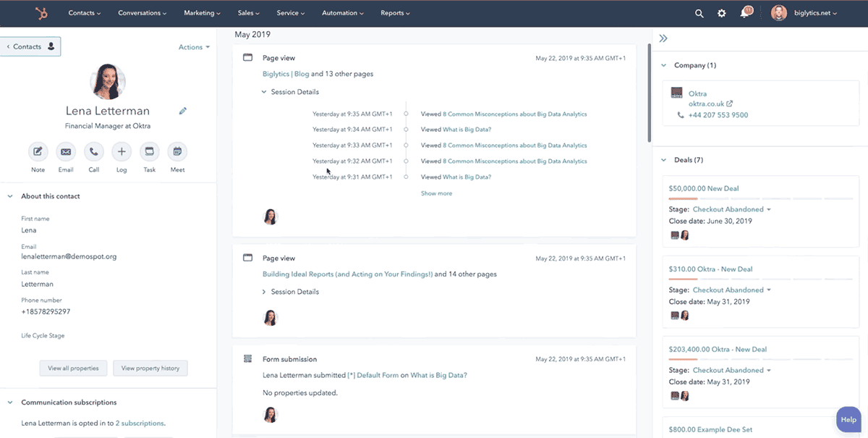868x438 pixels.
Task: Open the Sales menu
Action: coord(250,13)
